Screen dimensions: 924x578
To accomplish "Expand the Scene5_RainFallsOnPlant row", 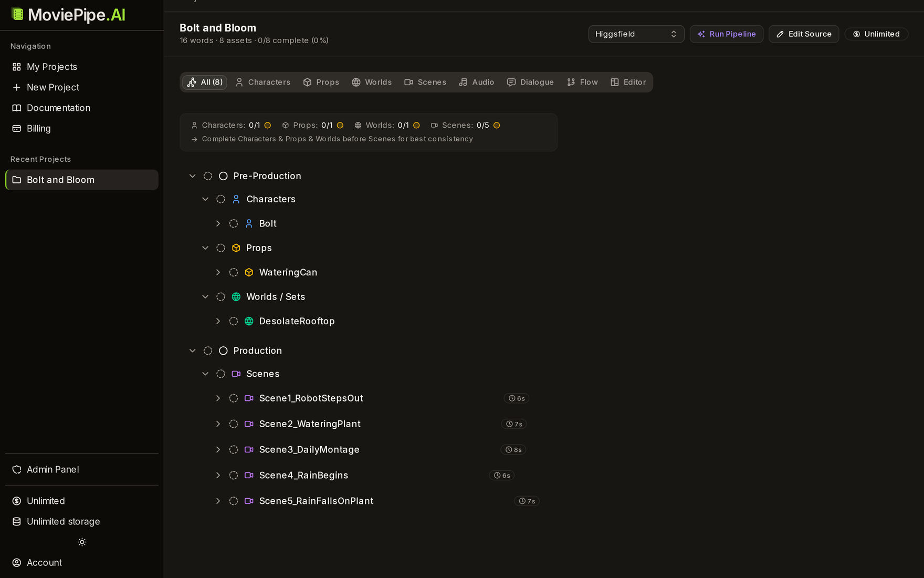I will click(x=218, y=501).
